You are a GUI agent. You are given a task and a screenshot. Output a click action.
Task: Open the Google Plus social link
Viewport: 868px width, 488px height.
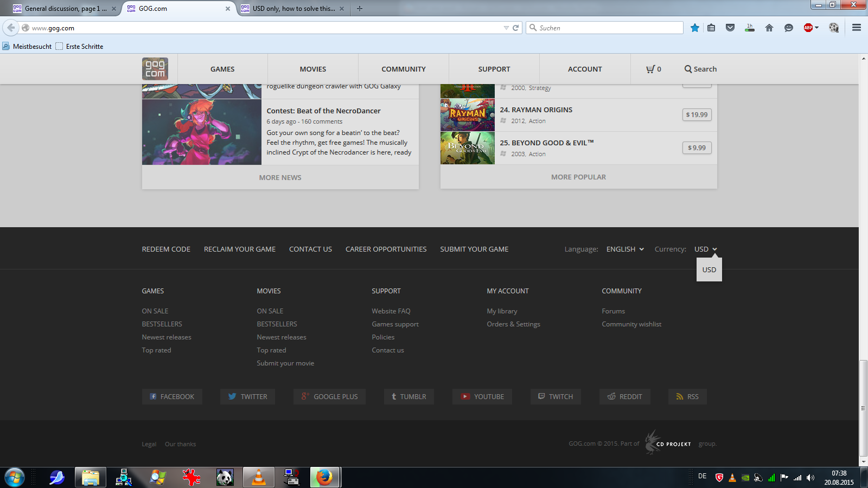329,396
